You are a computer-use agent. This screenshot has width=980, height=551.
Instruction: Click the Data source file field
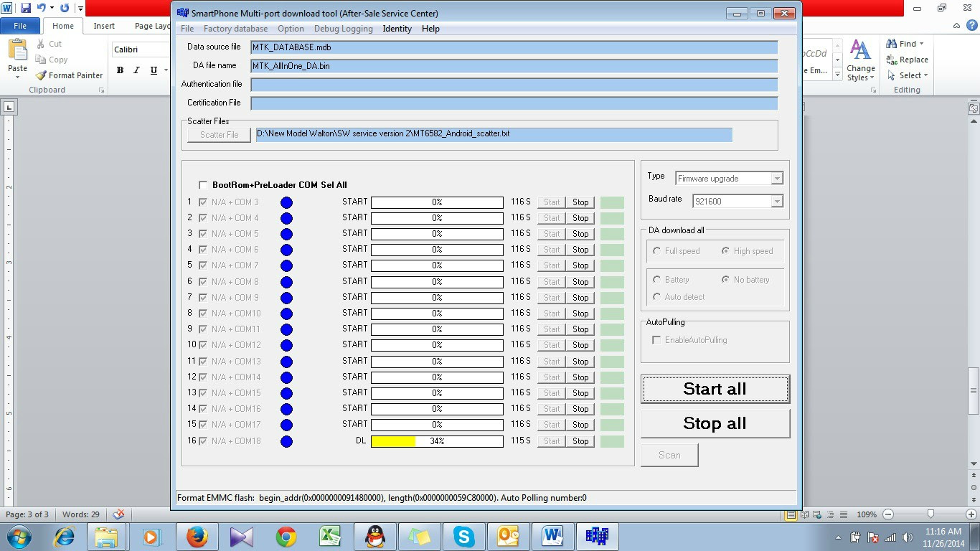point(514,47)
